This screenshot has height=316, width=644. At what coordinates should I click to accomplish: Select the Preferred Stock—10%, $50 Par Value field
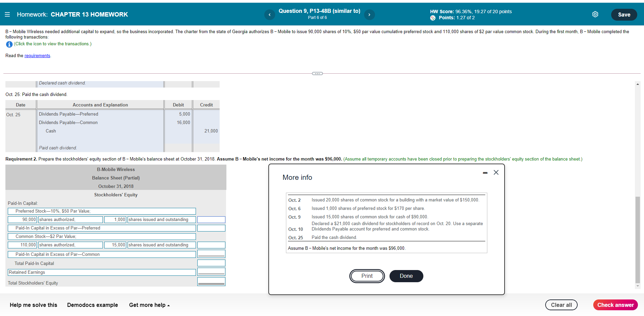point(102,211)
